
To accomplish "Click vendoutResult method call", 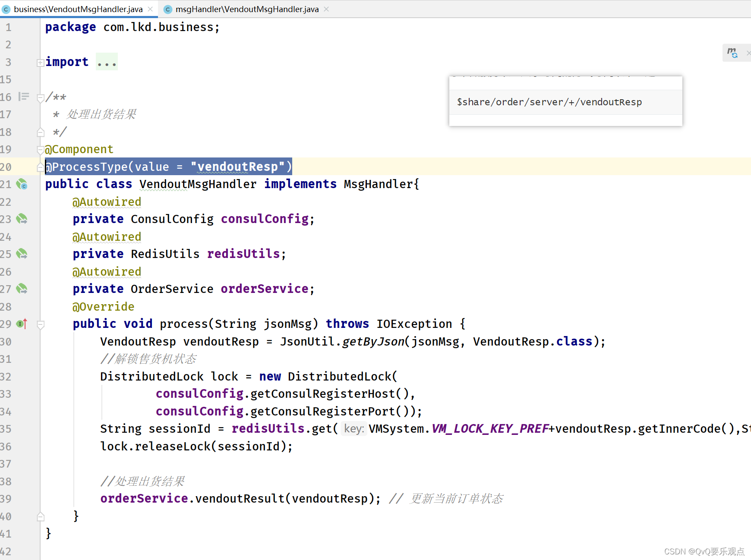I will click(240, 499).
